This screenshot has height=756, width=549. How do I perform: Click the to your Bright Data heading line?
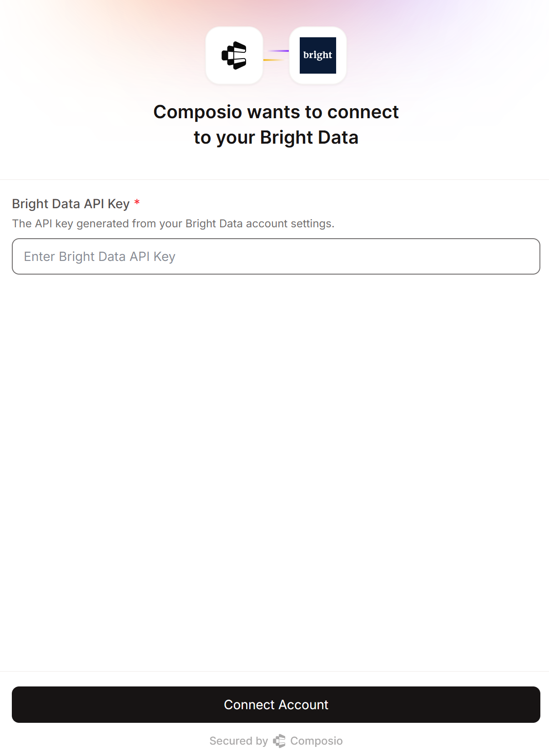276,137
